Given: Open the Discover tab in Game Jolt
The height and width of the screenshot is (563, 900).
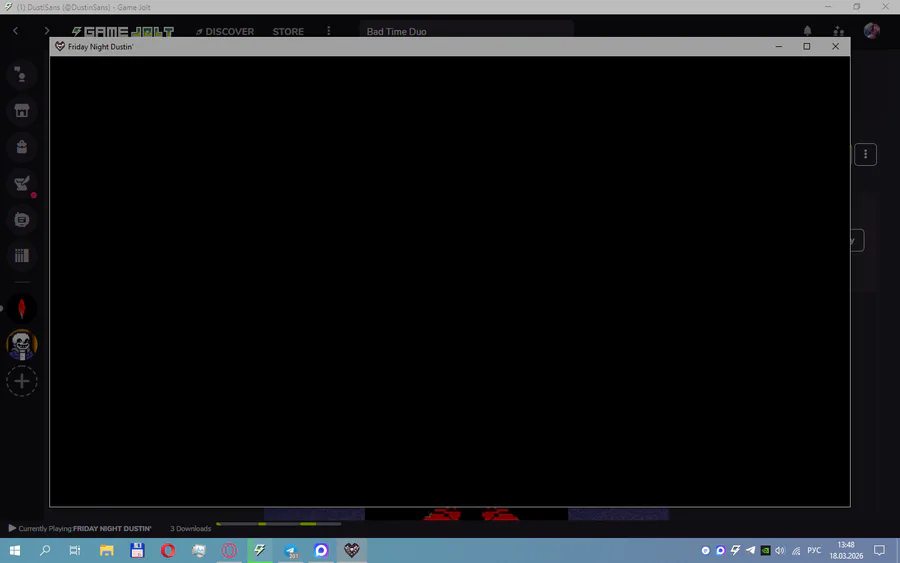Looking at the screenshot, I should click(225, 32).
